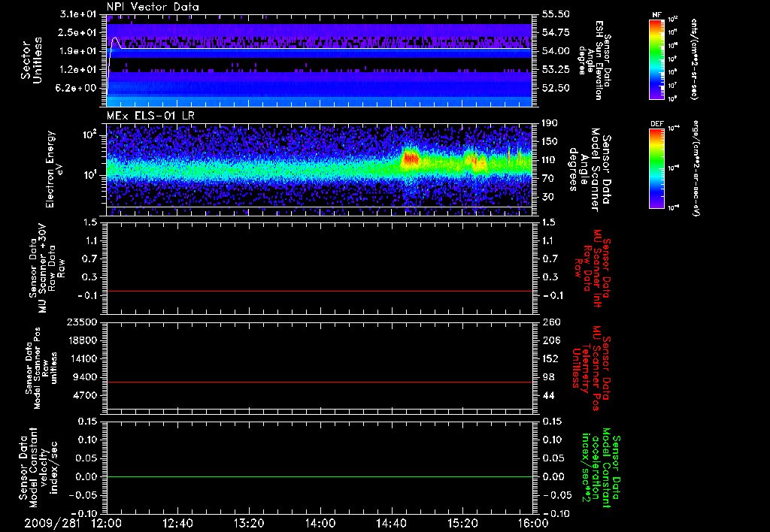This screenshot has width=770, height=532.
Task: Click the 152 telemetry tick value
Action: 550,358
